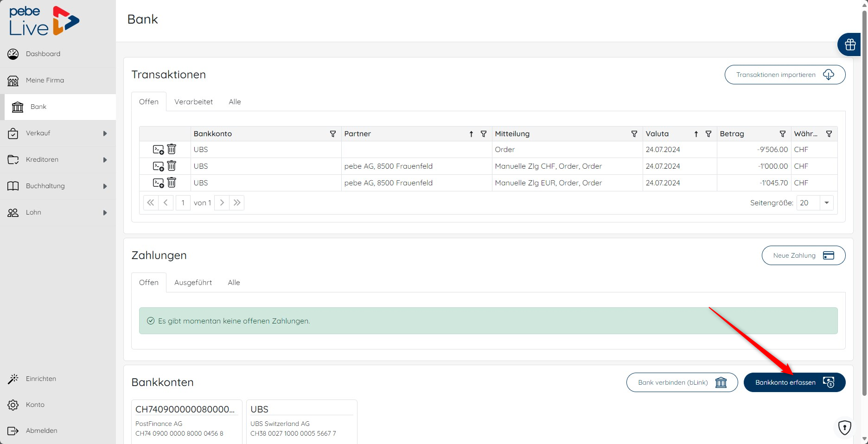Screen dimensions: 868x444
Task: Go to previous transactions page
Action: tap(166, 203)
